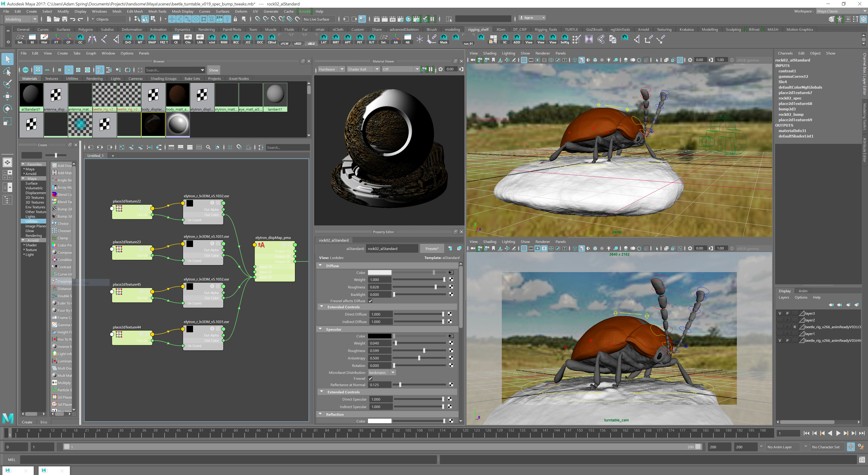Click the MEL script editor icon
868x475 pixels.
(x=862, y=459)
